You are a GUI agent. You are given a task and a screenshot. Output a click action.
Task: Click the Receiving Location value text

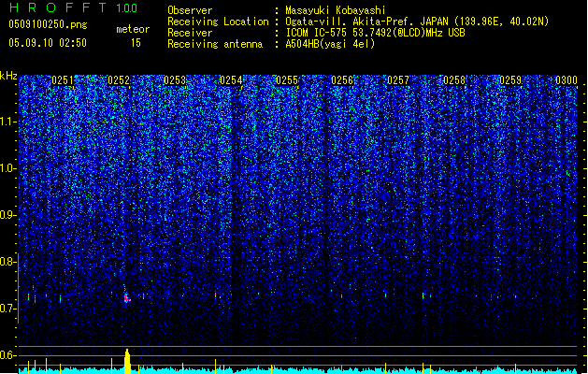pyautogui.click(x=417, y=22)
